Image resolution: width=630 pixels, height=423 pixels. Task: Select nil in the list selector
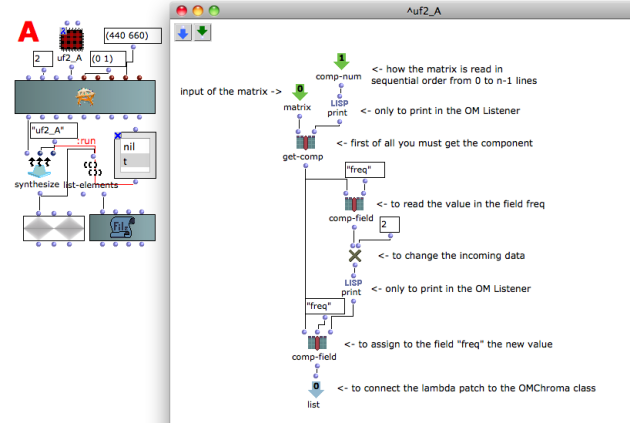point(135,147)
